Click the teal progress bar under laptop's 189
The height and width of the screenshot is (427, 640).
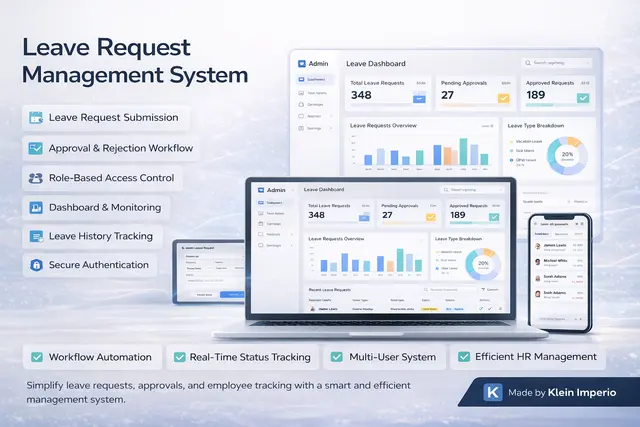(x=461, y=223)
